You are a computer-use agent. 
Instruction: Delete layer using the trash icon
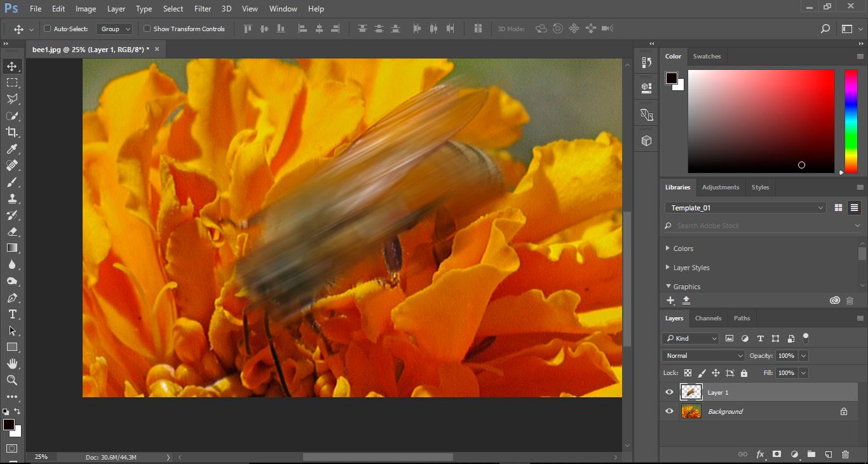click(x=845, y=454)
